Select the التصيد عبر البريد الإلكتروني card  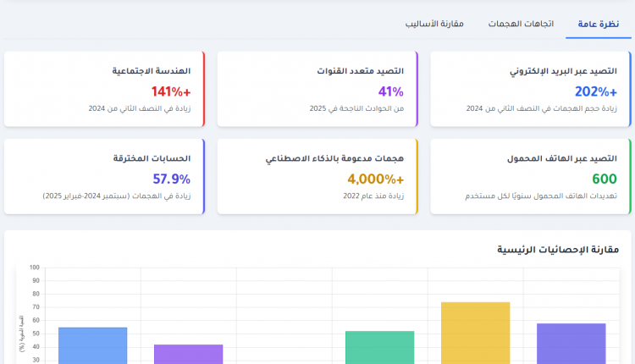pos(531,89)
